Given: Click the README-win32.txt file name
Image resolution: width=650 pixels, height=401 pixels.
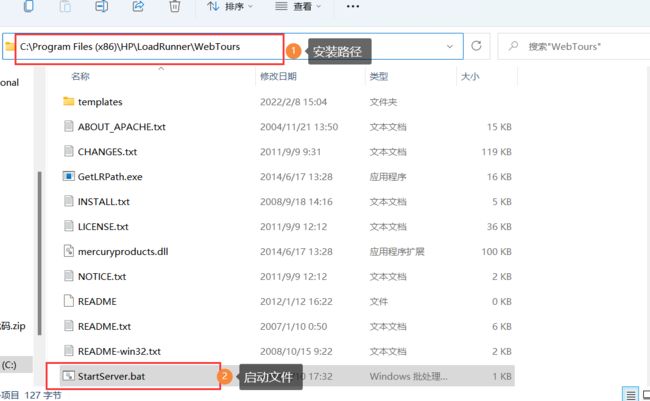Looking at the screenshot, I should [x=119, y=351].
